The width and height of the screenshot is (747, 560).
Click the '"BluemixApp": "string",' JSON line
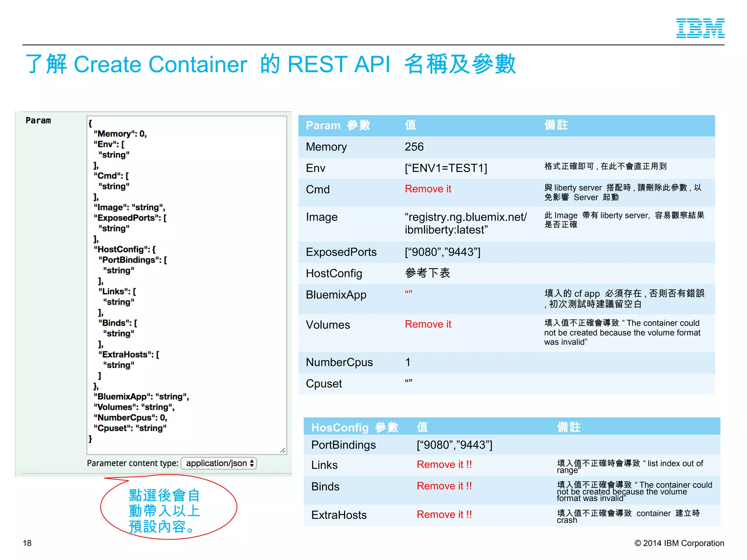(142, 396)
